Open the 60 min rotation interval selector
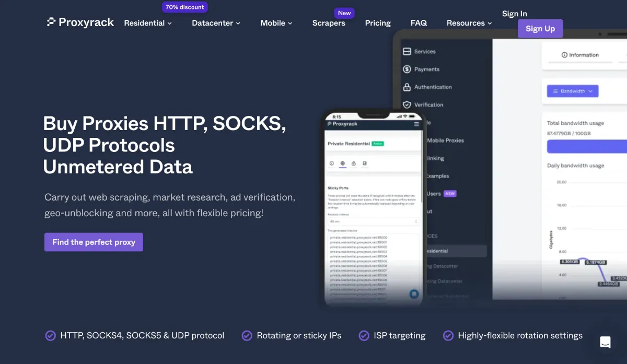Viewport: 627px width, 364px height. tap(373, 221)
